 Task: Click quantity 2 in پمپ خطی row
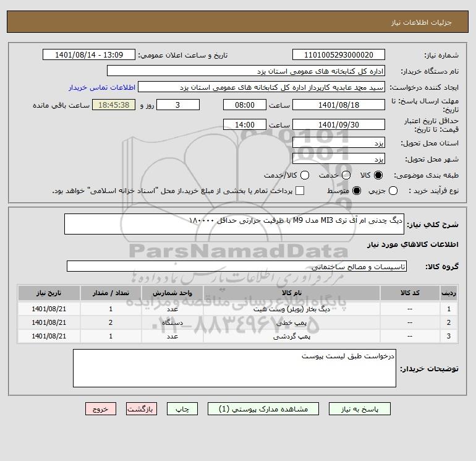[x=111, y=322]
